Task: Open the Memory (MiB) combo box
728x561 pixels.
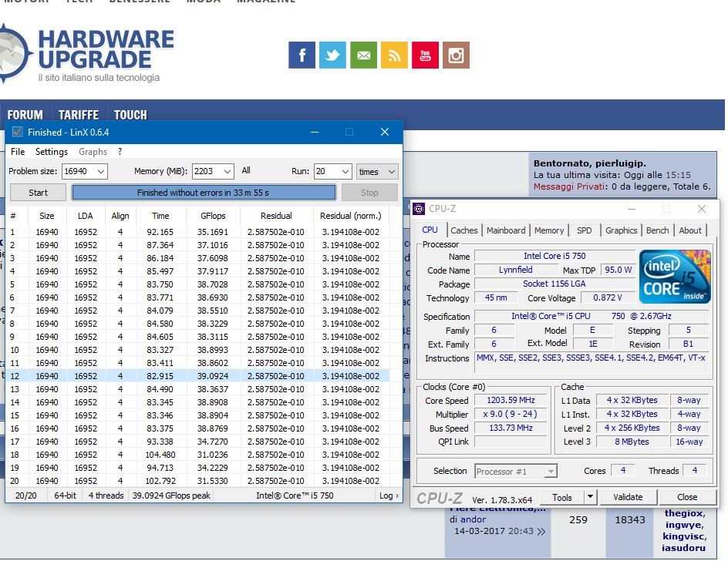Action: point(227,172)
